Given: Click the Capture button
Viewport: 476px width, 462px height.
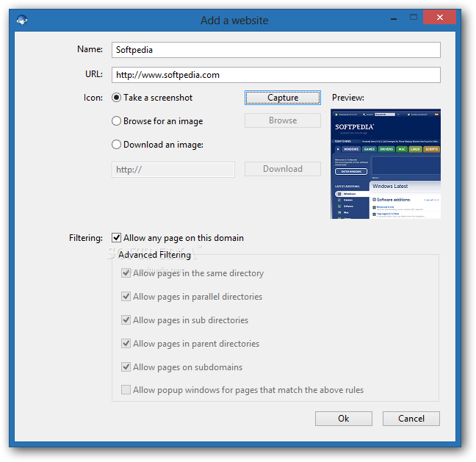Looking at the screenshot, I should click(283, 98).
